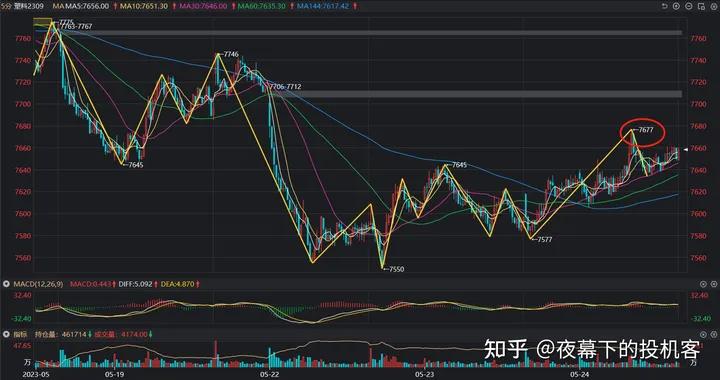Click the 7746 peak price label
Screen dimensions: 720x380
[231, 54]
